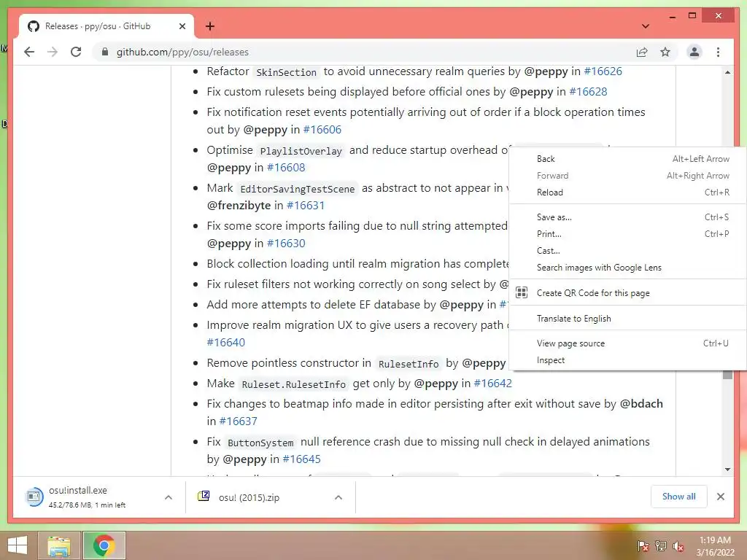Viewport: 747px width, 560px height.
Task: Select Translate to English
Action: tap(627, 319)
